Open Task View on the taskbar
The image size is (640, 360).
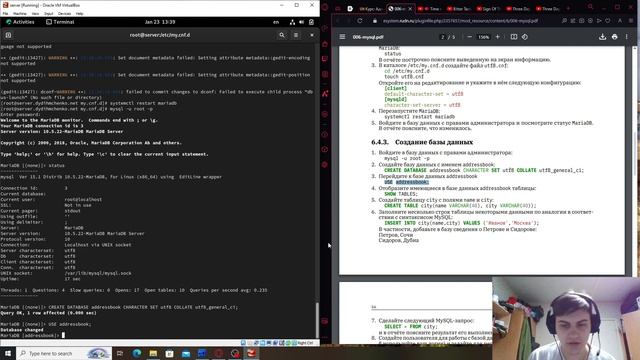coord(120,353)
